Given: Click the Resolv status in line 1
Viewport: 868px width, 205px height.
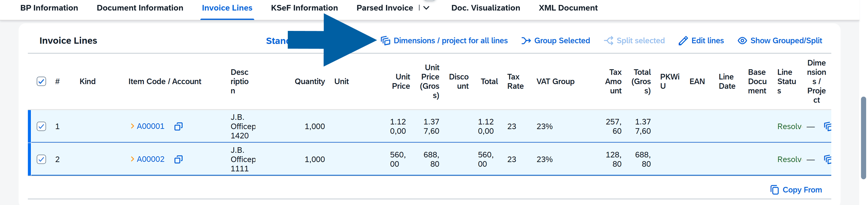Looking at the screenshot, I should (x=789, y=126).
